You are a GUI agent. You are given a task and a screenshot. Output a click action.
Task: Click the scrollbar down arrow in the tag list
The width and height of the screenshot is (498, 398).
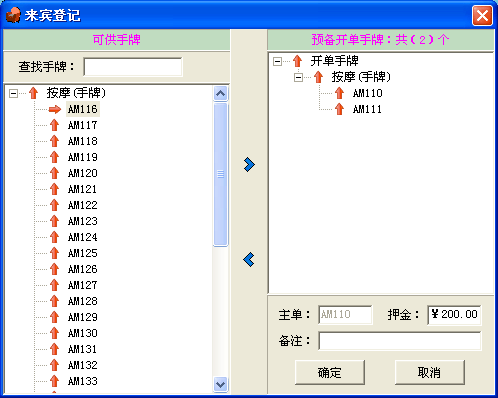click(x=220, y=385)
